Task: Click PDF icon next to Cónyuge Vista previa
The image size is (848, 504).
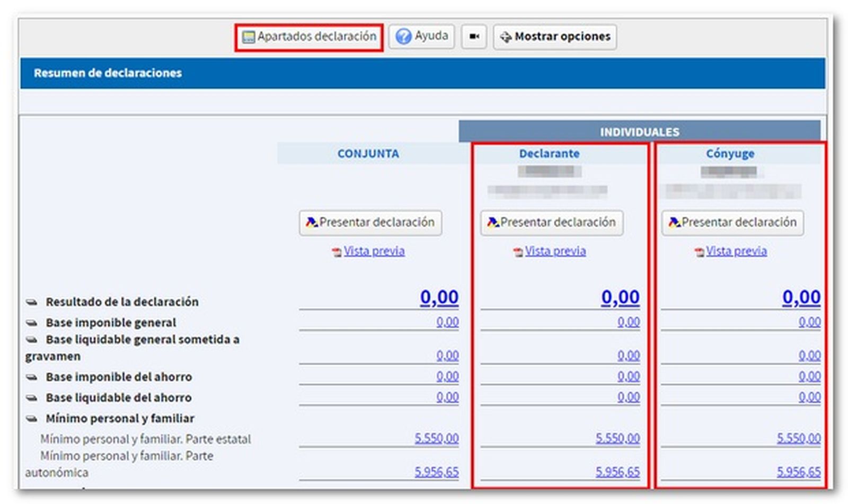Action: 699,252
